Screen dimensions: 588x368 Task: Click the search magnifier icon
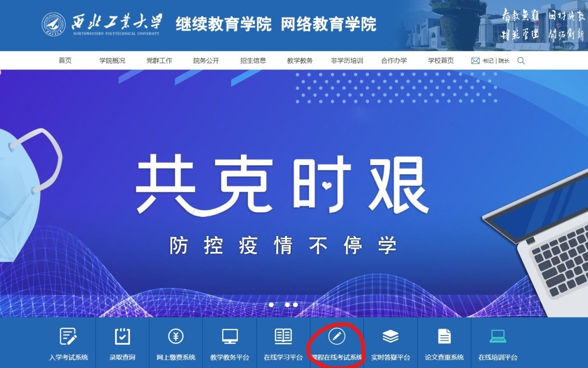[x=521, y=60]
